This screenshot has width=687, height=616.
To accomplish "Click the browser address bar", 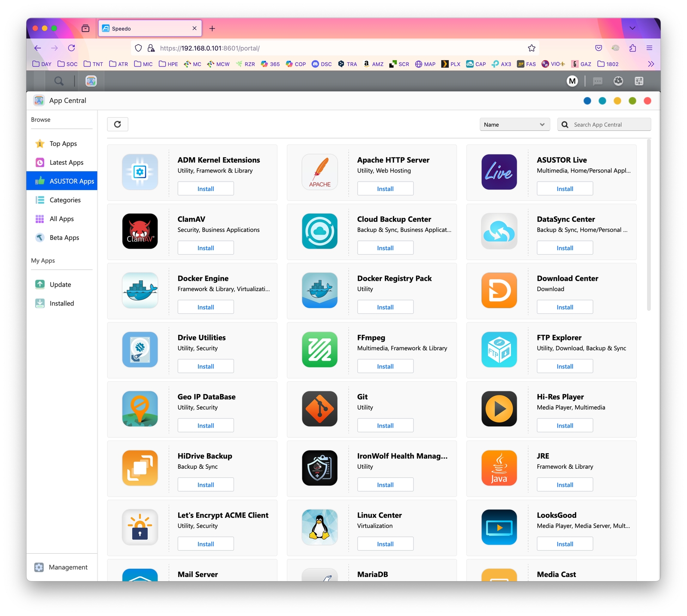I will tap(335, 48).
